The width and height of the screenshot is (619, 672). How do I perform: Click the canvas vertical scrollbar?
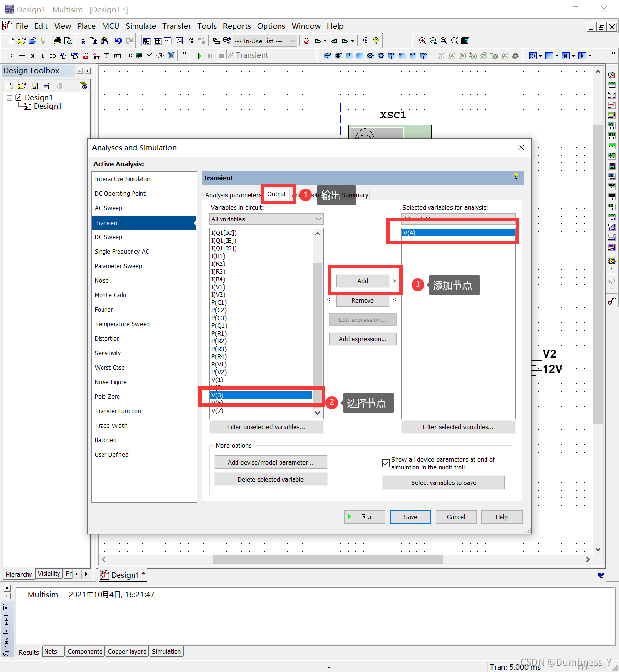pos(598,274)
